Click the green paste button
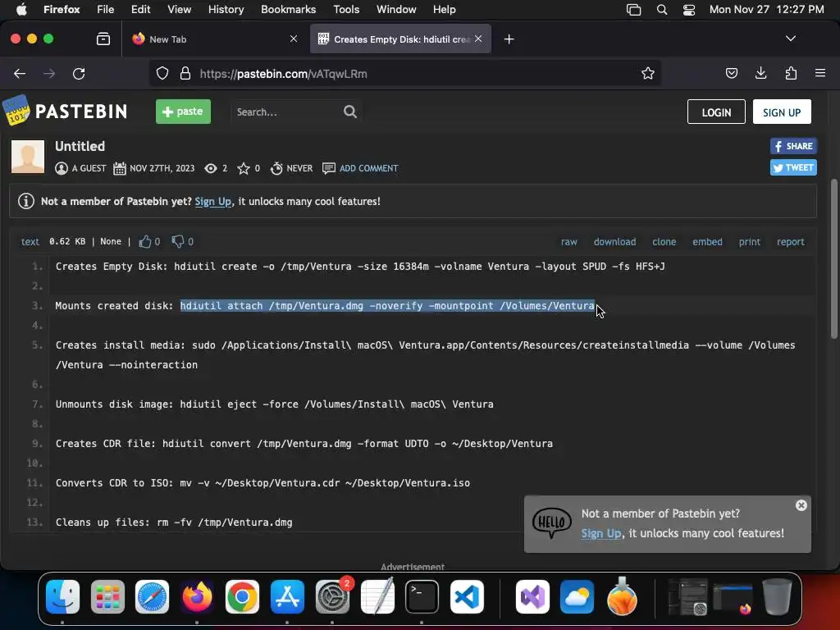The width and height of the screenshot is (840, 630). pyautogui.click(x=183, y=112)
